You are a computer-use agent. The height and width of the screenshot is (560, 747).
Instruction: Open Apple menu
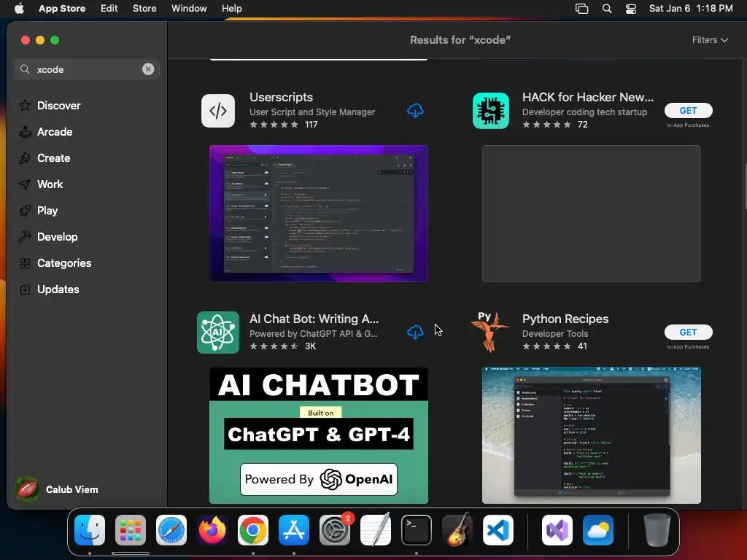click(19, 8)
